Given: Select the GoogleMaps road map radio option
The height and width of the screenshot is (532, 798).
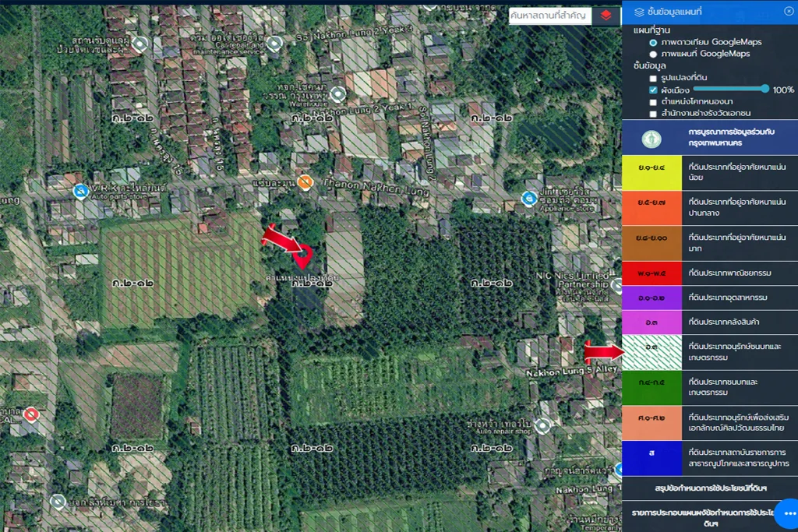Looking at the screenshot, I should point(653,54).
